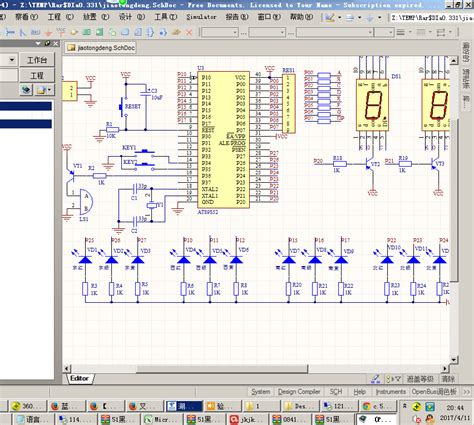This screenshot has height=425, width=474.
Task: Open the 帮助 menu
Action: [301, 17]
